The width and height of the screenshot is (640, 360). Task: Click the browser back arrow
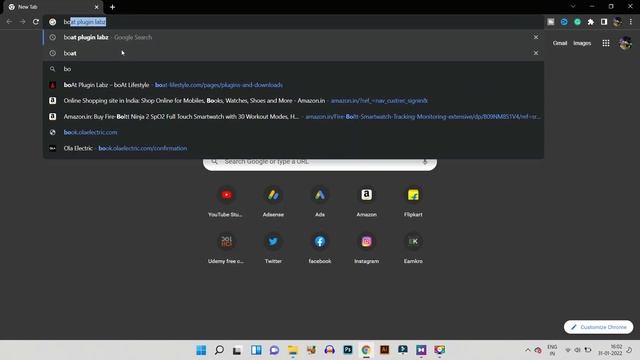click(x=9, y=22)
